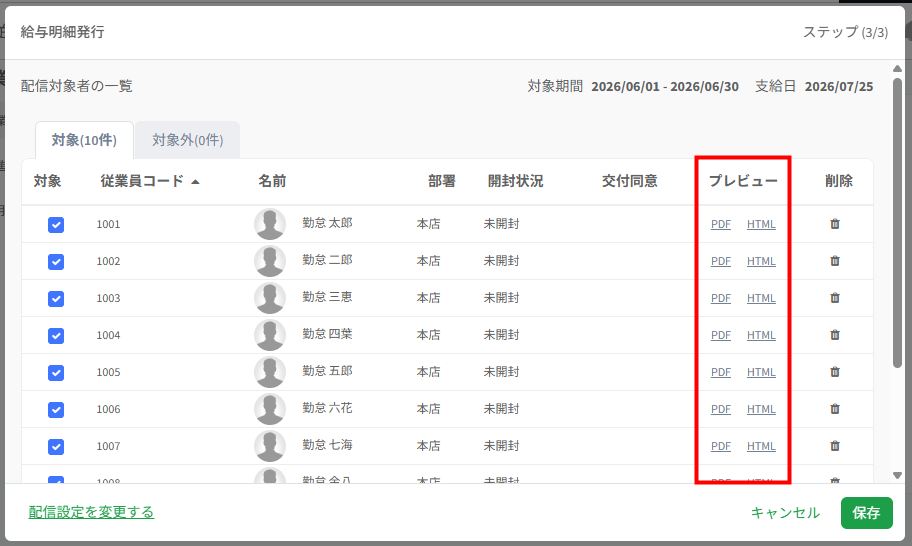The image size is (912, 546).
Task: Open HTML link in row 1005
Action: pyautogui.click(x=761, y=372)
